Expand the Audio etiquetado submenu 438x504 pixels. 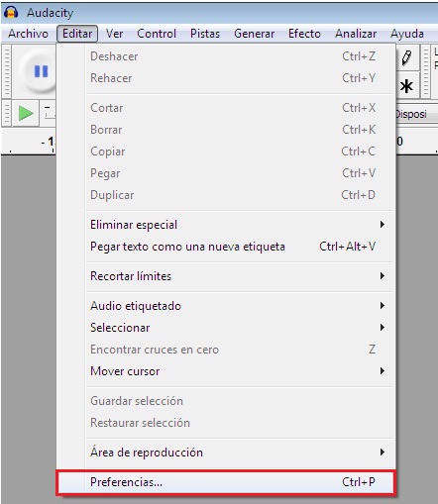(x=226, y=306)
